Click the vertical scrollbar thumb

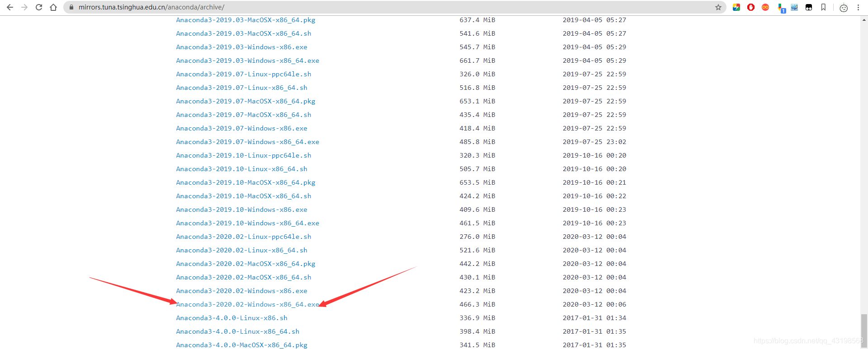tap(864, 331)
